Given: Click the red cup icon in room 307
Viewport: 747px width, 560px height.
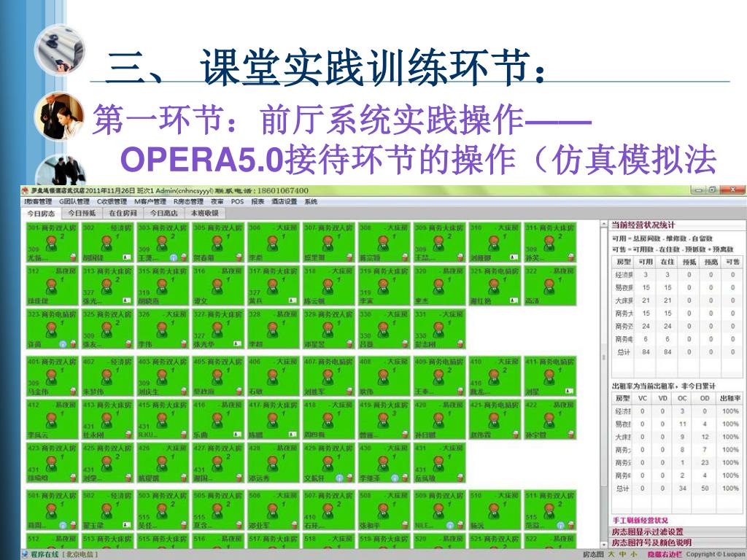Looking at the screenshot, I should click(349, 257).
